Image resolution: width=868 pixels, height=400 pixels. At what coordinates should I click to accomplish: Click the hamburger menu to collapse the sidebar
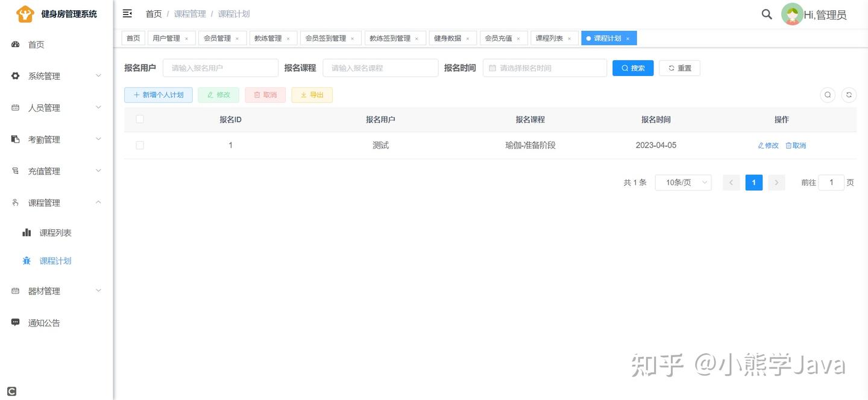point(127,13)
